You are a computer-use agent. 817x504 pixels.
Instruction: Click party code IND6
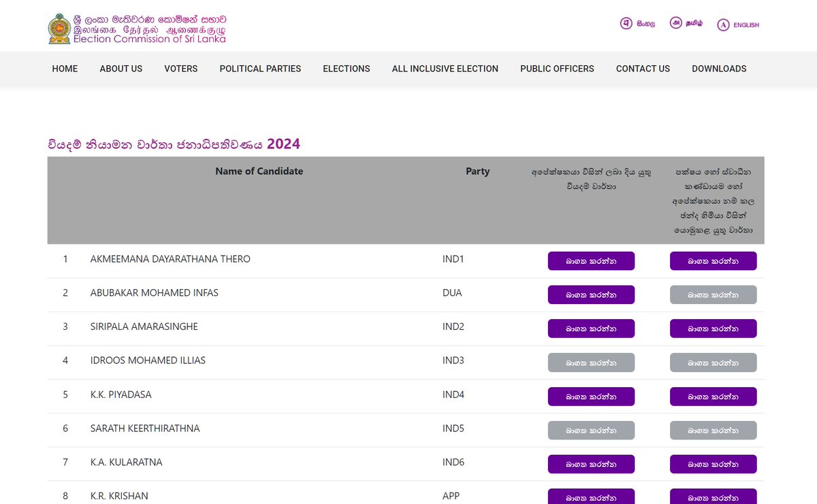[x=453, y=463]
